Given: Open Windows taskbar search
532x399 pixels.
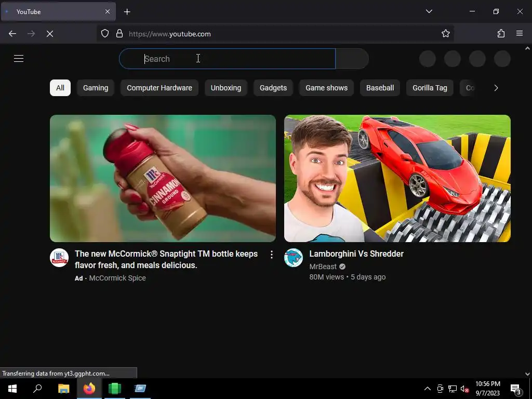Looking at the screenshot, I should 37,389.
